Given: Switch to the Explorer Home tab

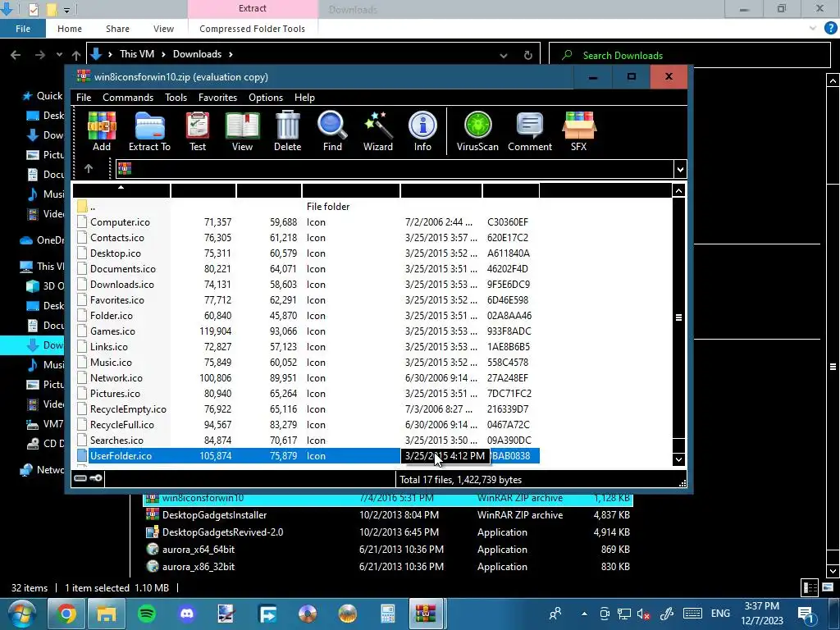Looking at the screenshot, I should coord(70,29).
